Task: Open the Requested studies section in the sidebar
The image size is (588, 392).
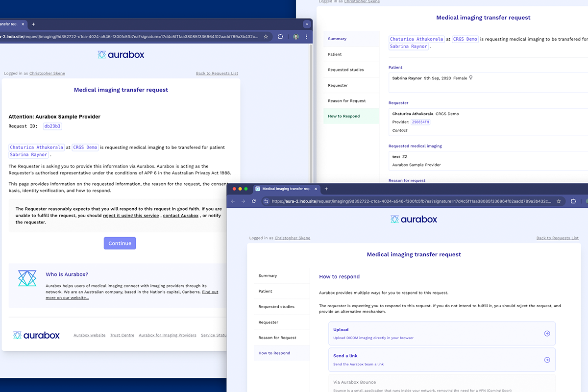Action: click(x=277, y=307)
